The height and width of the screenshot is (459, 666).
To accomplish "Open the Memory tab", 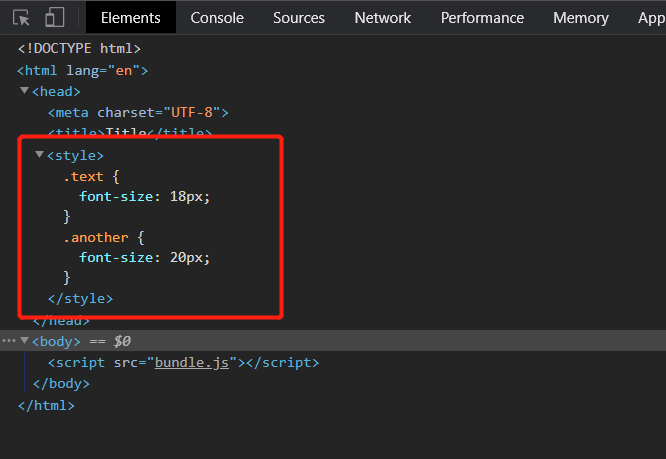I will 580,17.
